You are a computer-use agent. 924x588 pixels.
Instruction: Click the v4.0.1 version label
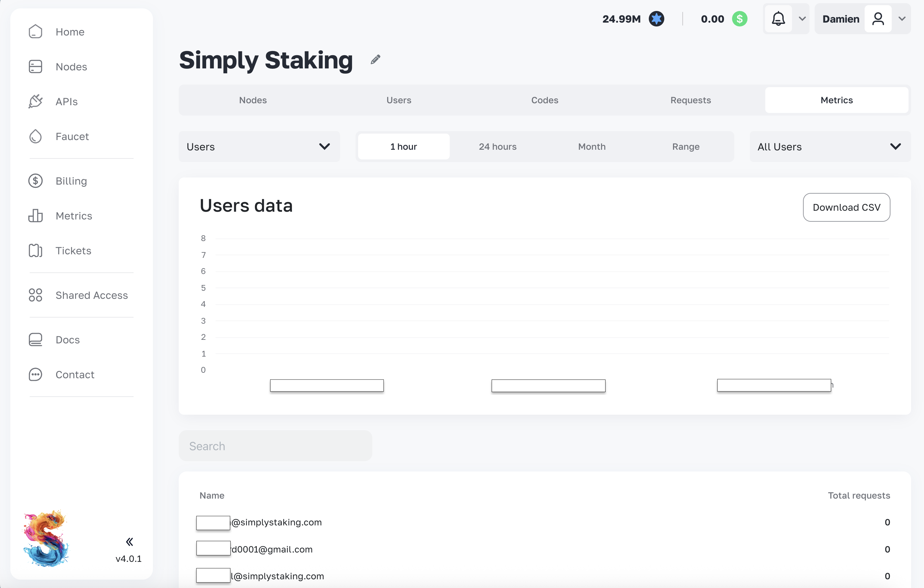[128, 559]
